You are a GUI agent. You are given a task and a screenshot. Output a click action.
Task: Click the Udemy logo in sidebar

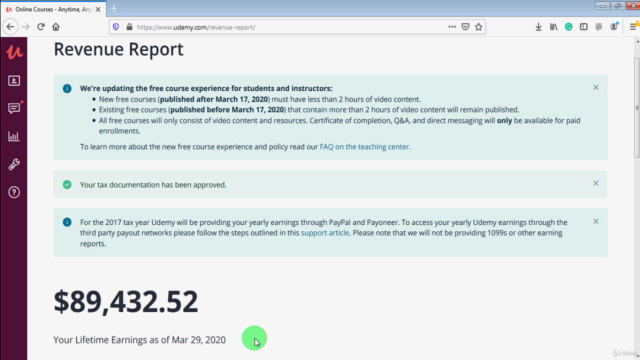tap(14, 52)
